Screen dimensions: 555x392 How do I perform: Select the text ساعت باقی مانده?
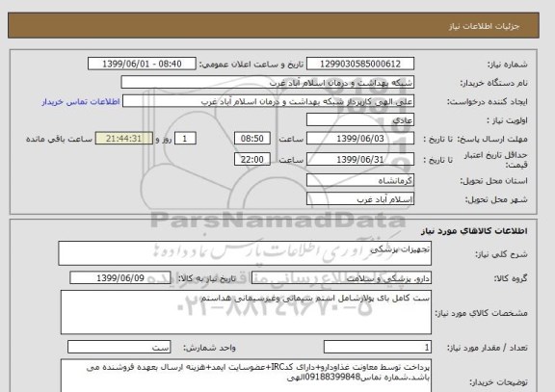pos(59,139)
